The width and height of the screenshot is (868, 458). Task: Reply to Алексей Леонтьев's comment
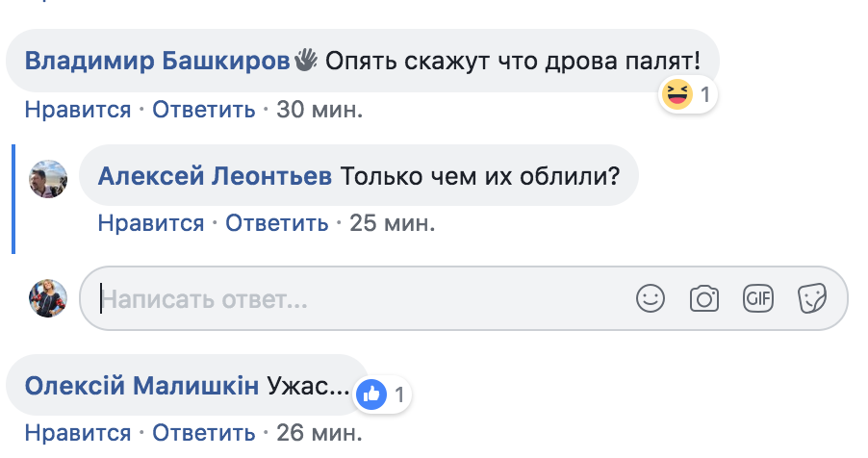pyautogui.click(x=277, y=224)
